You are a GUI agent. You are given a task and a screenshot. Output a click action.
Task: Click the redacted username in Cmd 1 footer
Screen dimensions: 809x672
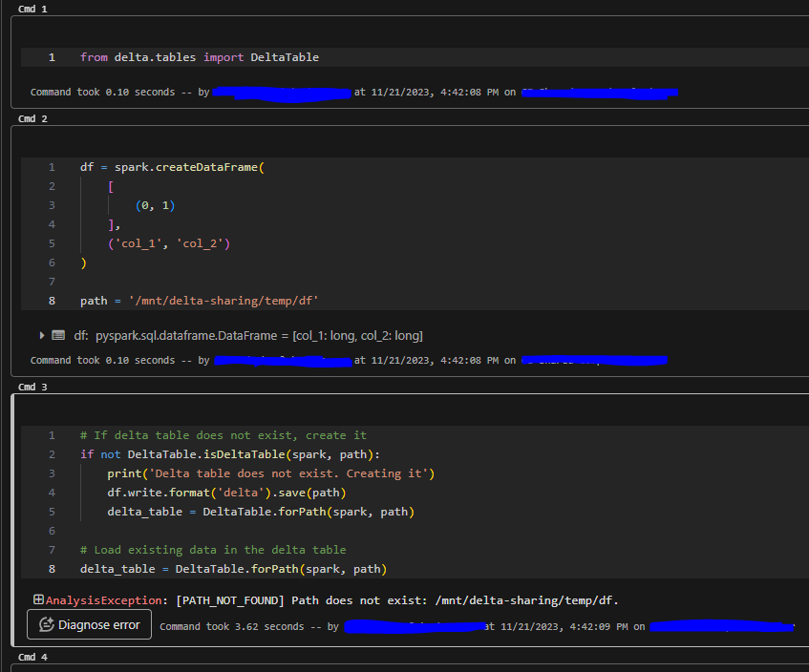tap(281, 93)
